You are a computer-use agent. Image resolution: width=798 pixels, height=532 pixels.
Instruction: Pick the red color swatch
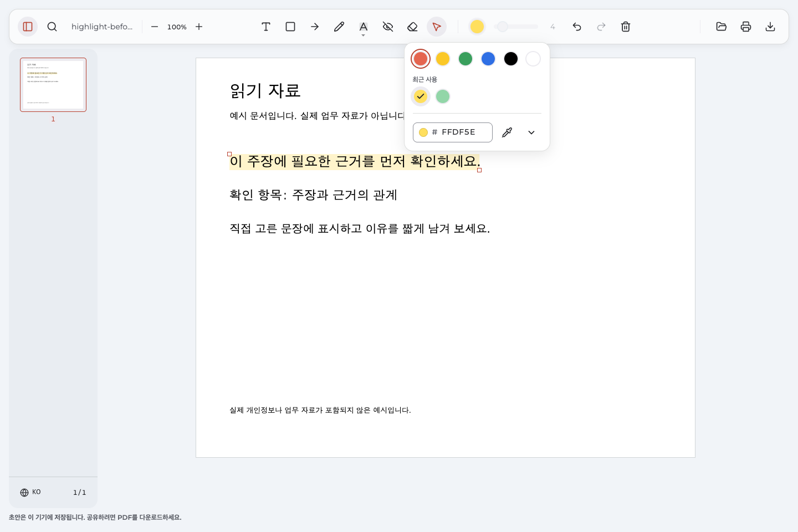(x=421, y=59)
